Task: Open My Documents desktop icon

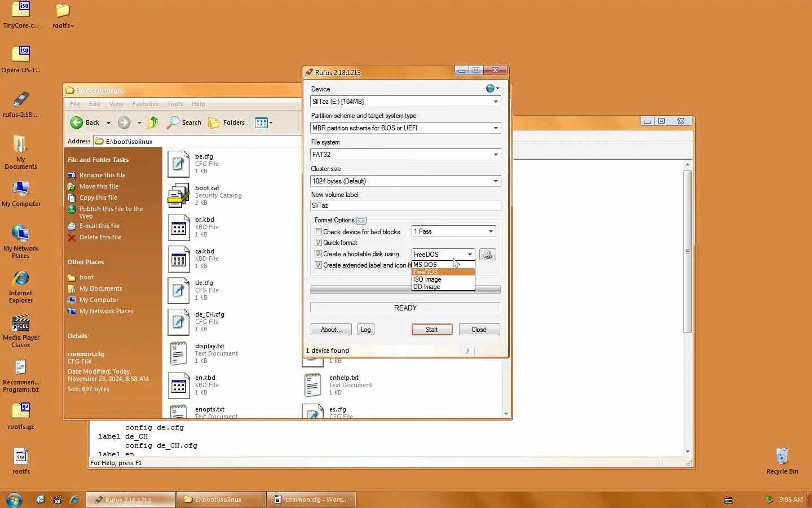Action: click(21, 152)
